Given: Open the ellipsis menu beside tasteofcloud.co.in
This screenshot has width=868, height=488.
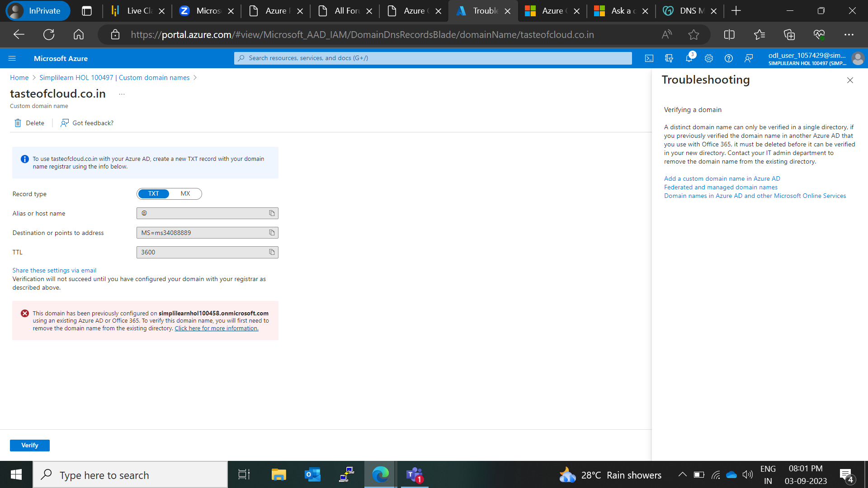Looking at the screenshot, I should click(121, 94).
